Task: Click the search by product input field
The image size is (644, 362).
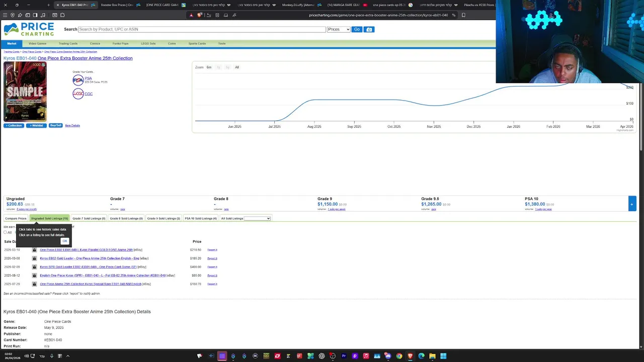Action: (x=202, y=29)
